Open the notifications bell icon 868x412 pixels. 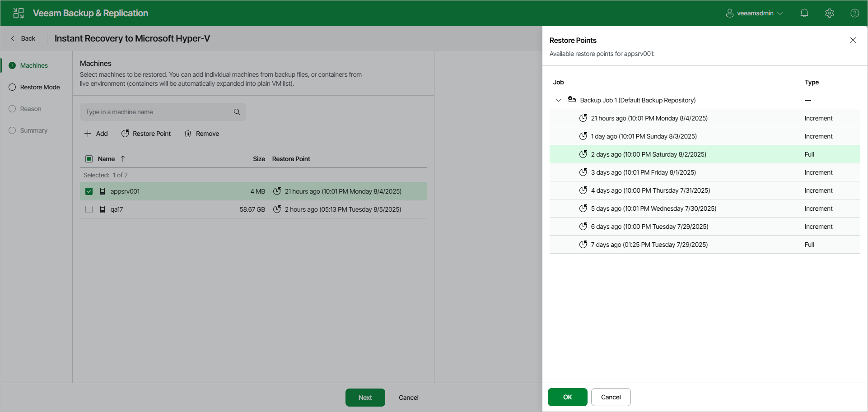(804, 13)
